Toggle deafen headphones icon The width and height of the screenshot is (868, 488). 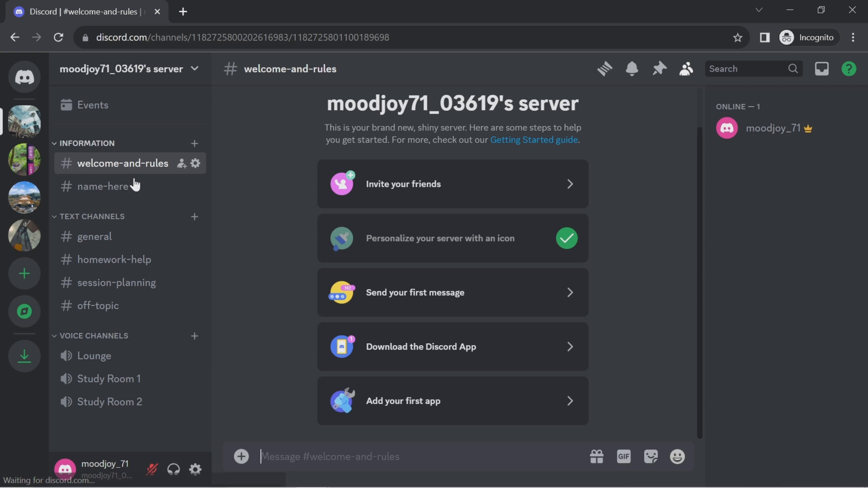point(174,469)
